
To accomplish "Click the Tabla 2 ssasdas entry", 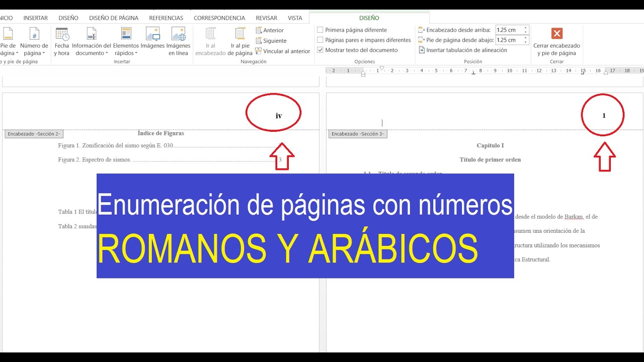I will click(77, 226).
